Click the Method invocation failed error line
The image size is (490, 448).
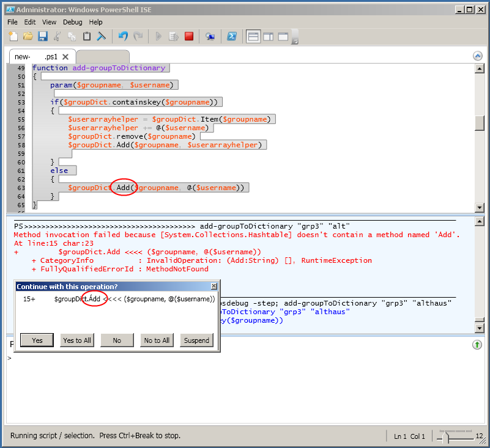point(237,235)
